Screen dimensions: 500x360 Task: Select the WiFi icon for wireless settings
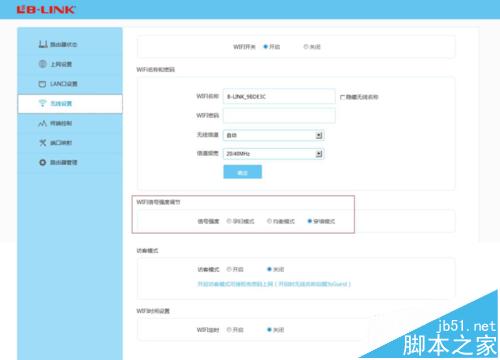[x=42, y=103]
